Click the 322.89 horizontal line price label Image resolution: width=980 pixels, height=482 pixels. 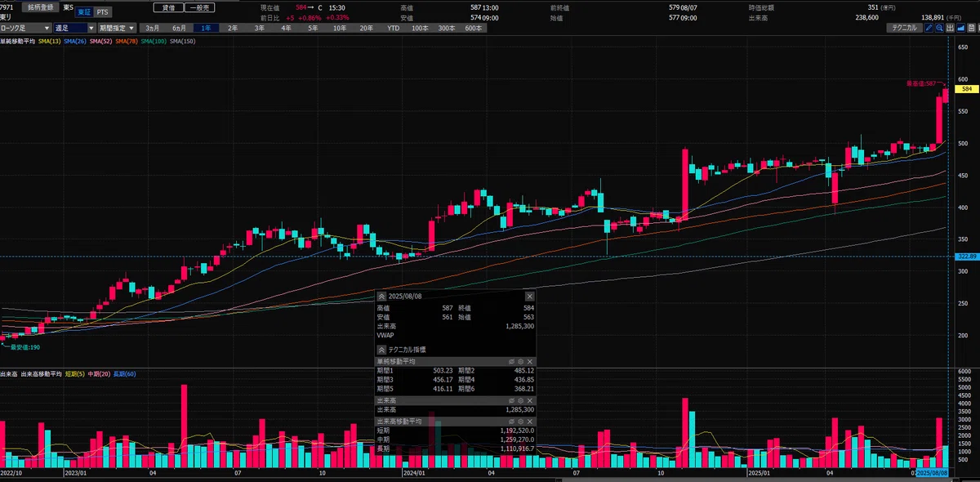(x=967, y=257)
